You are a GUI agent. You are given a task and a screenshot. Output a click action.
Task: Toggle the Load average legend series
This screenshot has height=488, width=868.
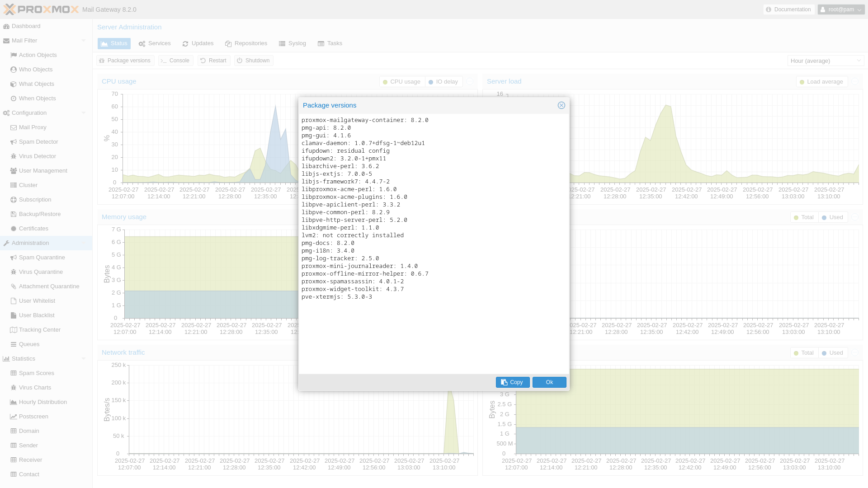point(821,82)
